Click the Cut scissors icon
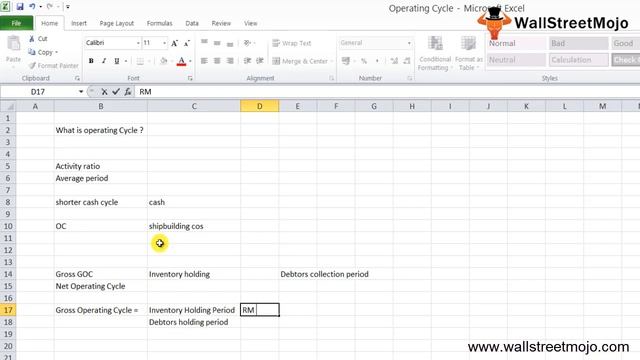Image resolution: width=640 pixels, height=360 pixels. click(32, 39)
